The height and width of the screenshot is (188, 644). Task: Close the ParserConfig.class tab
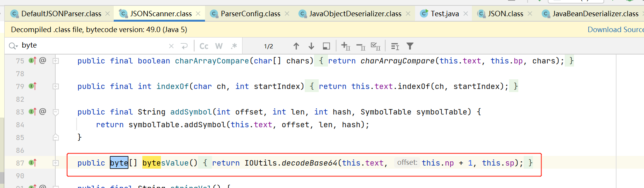tap(287, 14)
